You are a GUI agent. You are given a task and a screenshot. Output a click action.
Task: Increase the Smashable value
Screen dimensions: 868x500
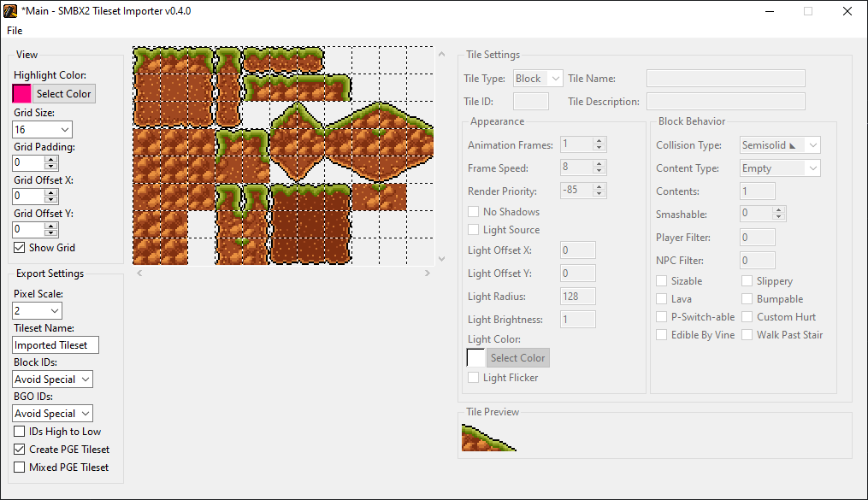[779, 210]
